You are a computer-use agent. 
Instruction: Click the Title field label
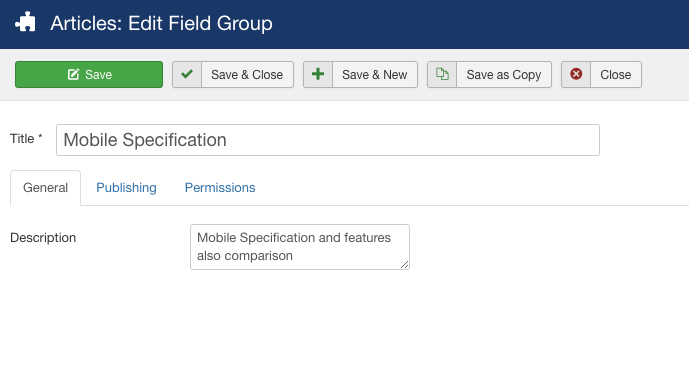pos(26,139)
